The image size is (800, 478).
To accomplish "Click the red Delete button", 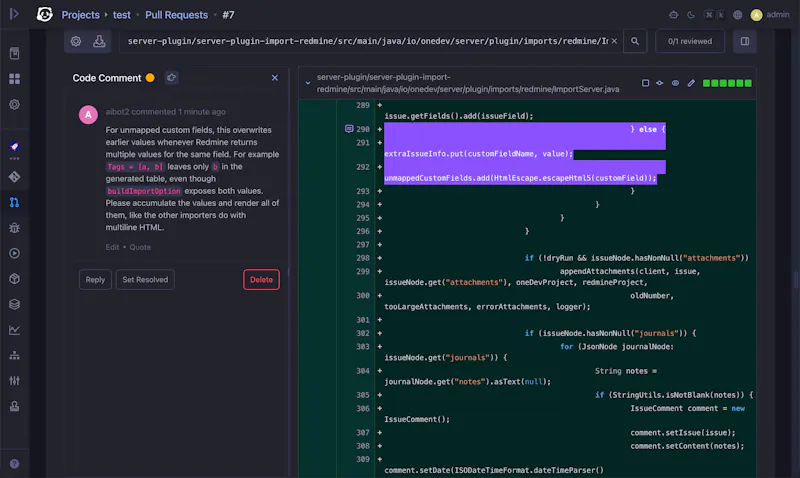I will point(261,280).
